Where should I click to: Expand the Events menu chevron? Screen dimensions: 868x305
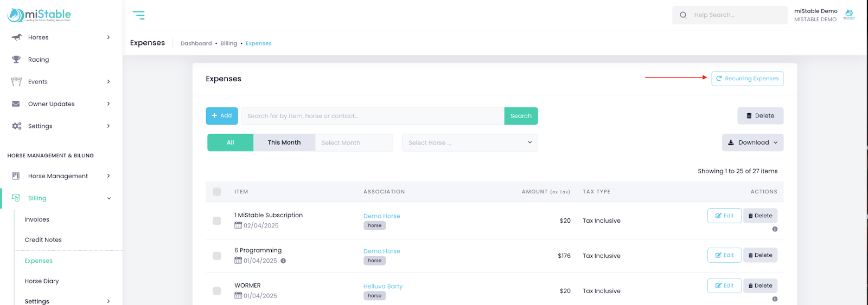click(108, 82)
